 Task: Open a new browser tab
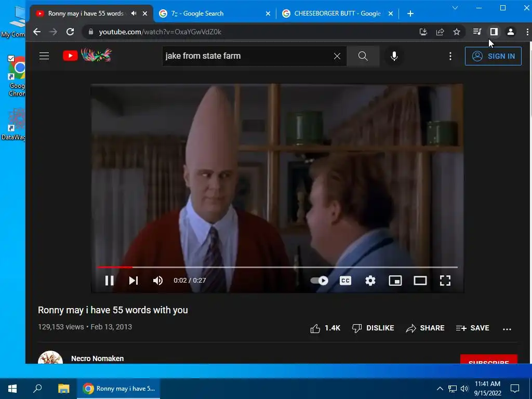tap(410, 14)
